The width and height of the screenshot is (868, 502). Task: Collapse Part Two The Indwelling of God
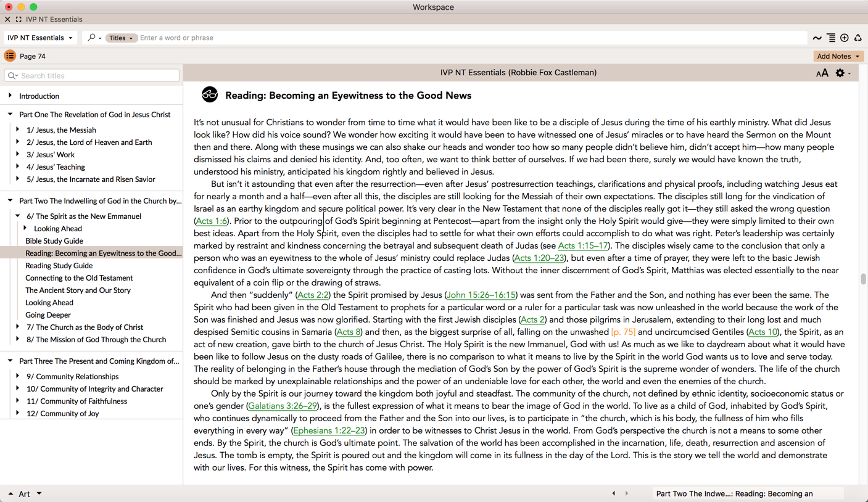pos(10,200)
